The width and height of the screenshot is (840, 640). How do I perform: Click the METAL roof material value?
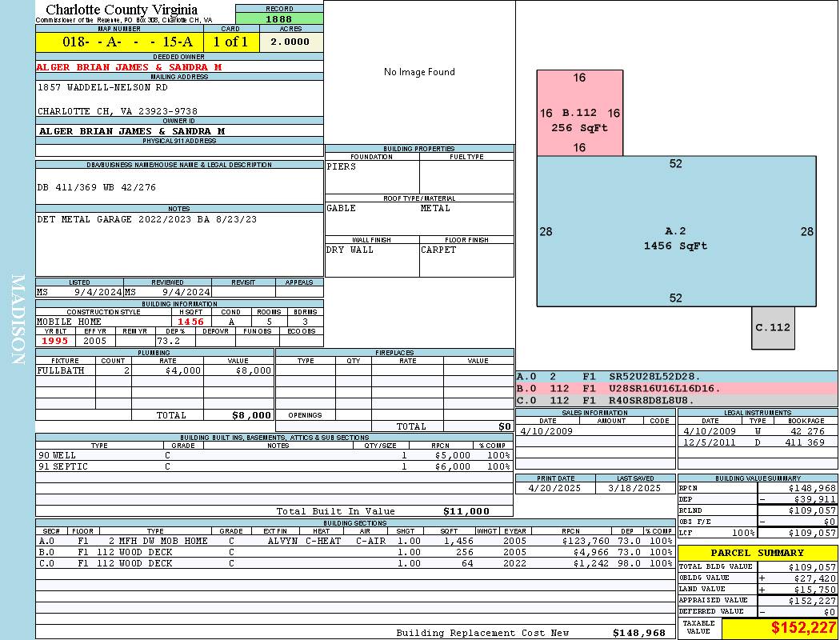[x=435, y=208]
